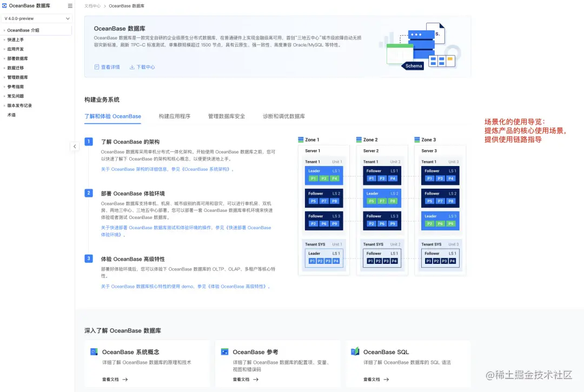Click the Zone 3 server icon
584x392 pixels.
[417, 139]
